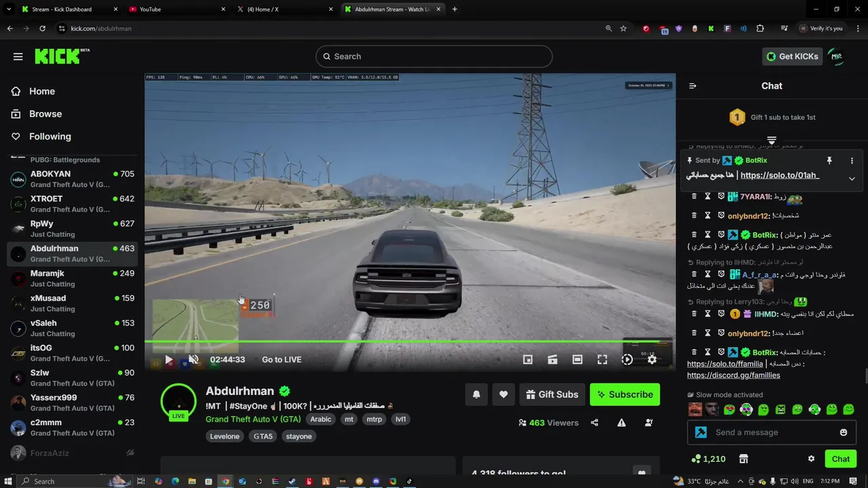Open video player settings gear
The height and width of the screenshot is (488, 868).
point(652,360)
